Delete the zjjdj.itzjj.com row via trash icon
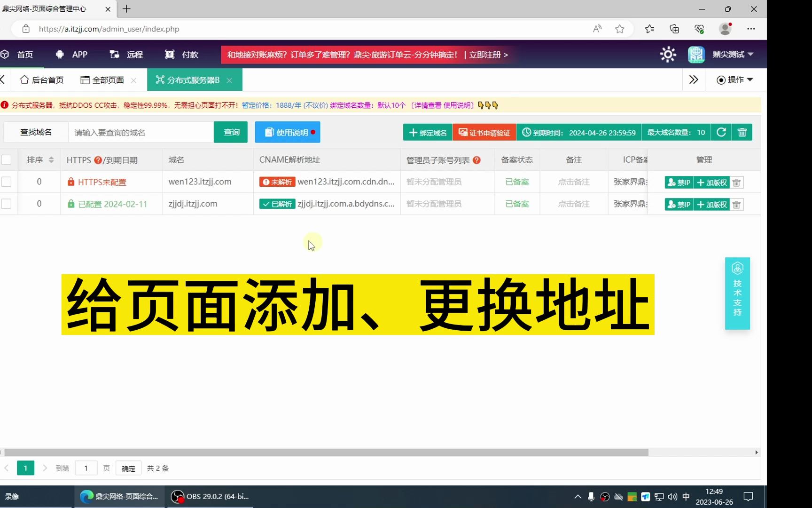The width and height of the screenshot is (812, 508). point(736,205)
